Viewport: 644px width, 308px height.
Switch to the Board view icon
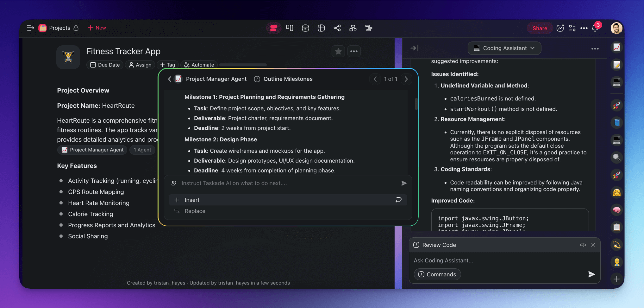click(289, 28)
